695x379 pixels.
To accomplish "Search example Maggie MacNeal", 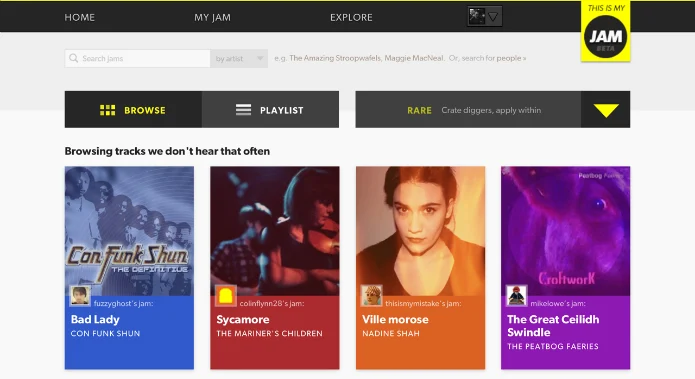I will click(x=414, y=58).
